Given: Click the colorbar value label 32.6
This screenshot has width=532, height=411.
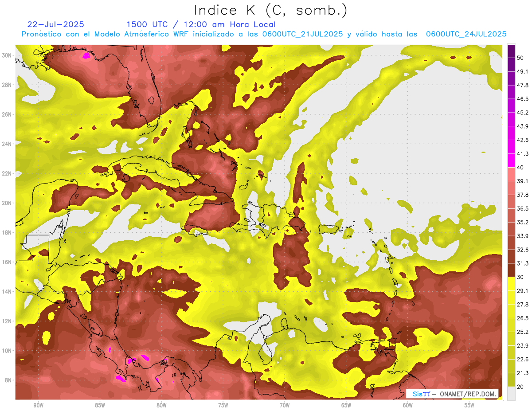Looking at the screenshot, I should coord(523,250).
